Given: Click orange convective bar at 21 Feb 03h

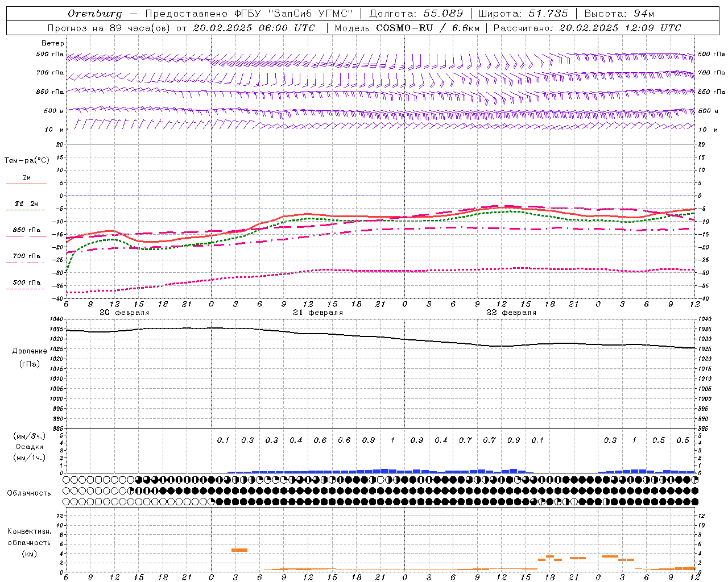Looking at the screenshot, I should click(239, 550).
